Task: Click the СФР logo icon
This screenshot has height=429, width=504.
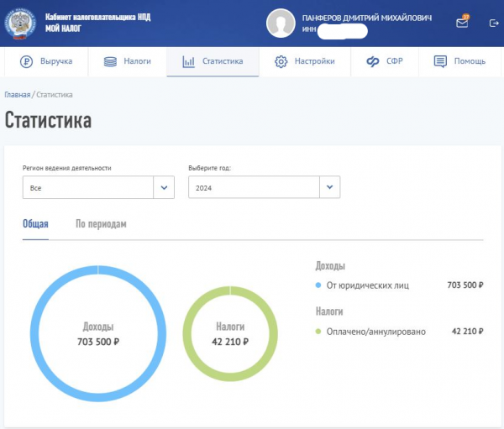Action: pos(372,61)
